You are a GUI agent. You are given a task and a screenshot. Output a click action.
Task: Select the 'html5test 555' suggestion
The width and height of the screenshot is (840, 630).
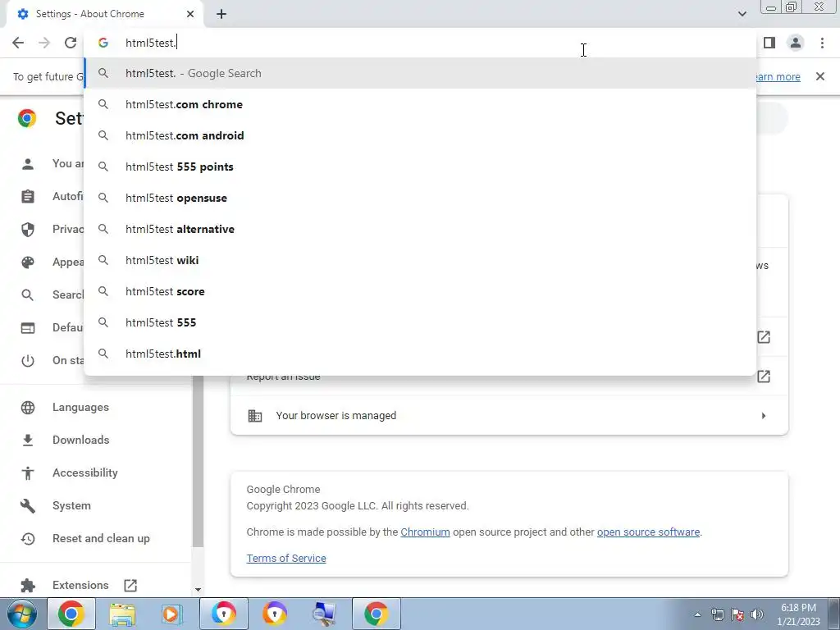(420, 322)
